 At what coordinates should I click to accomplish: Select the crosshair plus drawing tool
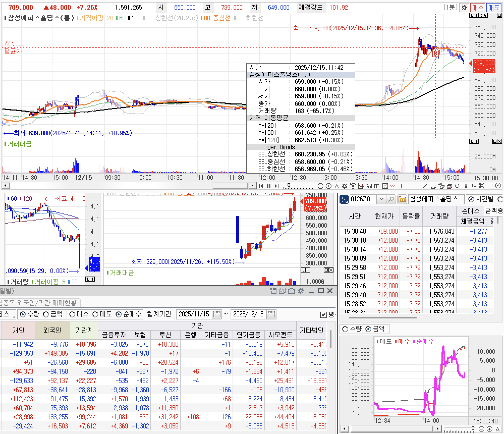[401, 186]
